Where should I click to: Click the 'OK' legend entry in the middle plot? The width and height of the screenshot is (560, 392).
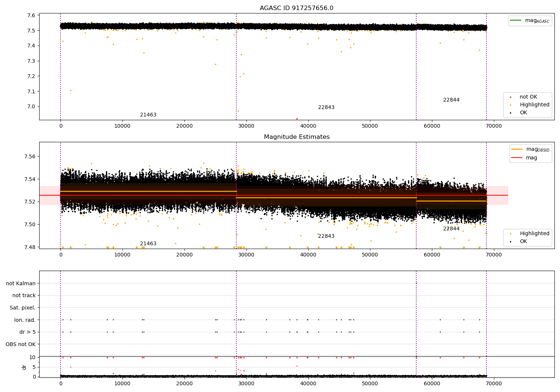point(523,242)
